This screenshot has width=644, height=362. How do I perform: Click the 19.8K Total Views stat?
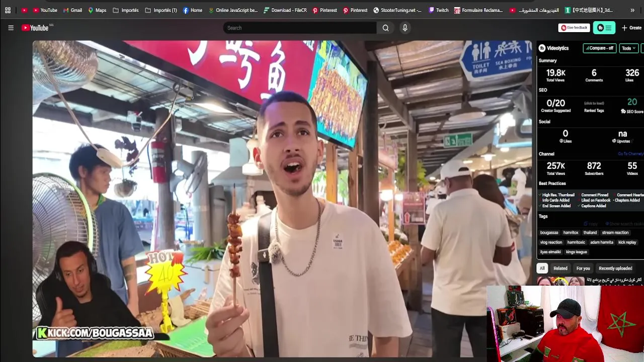555,75
